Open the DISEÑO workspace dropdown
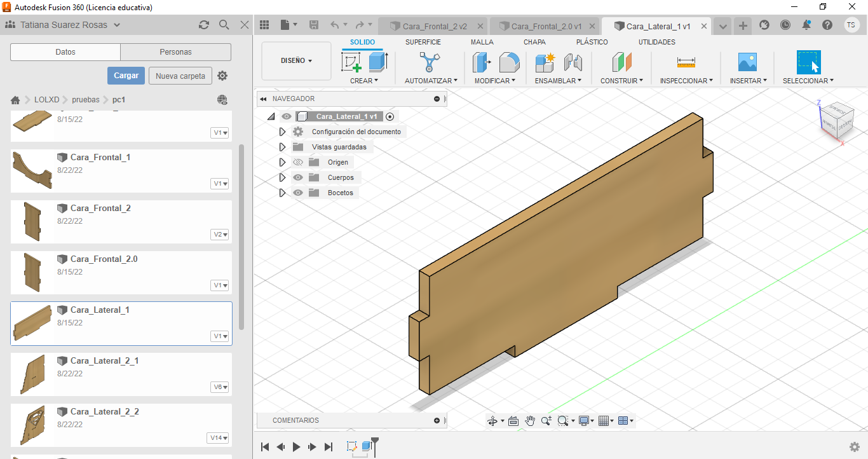Image resolution: width=868 pixels, height=459 pixels. [296, 61]
